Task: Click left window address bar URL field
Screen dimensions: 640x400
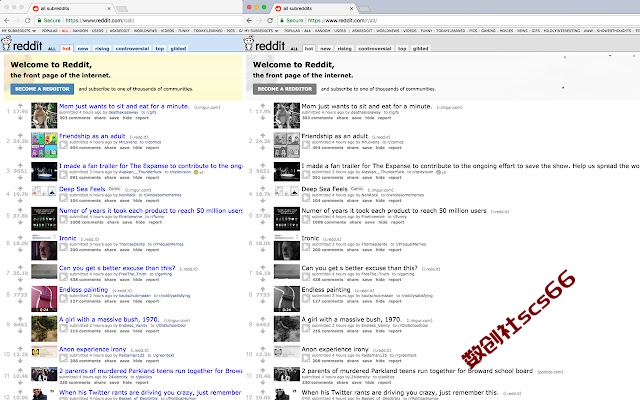Action: (139, 20)
